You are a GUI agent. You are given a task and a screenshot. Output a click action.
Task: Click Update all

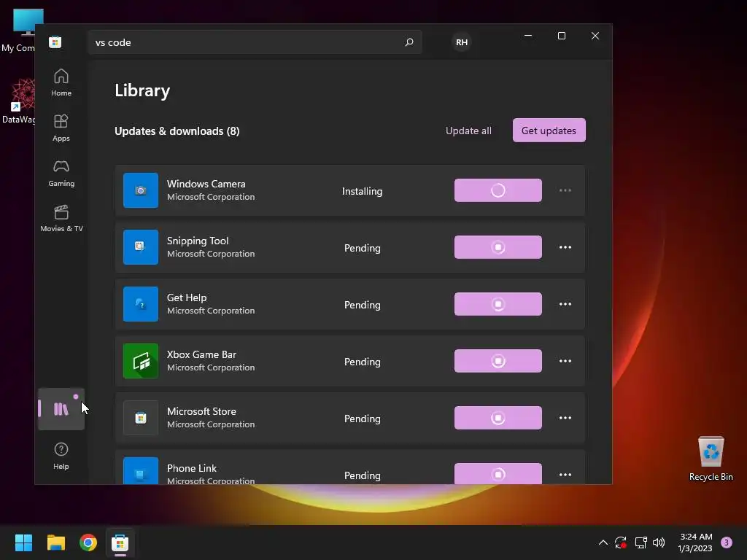coord(468,131)
